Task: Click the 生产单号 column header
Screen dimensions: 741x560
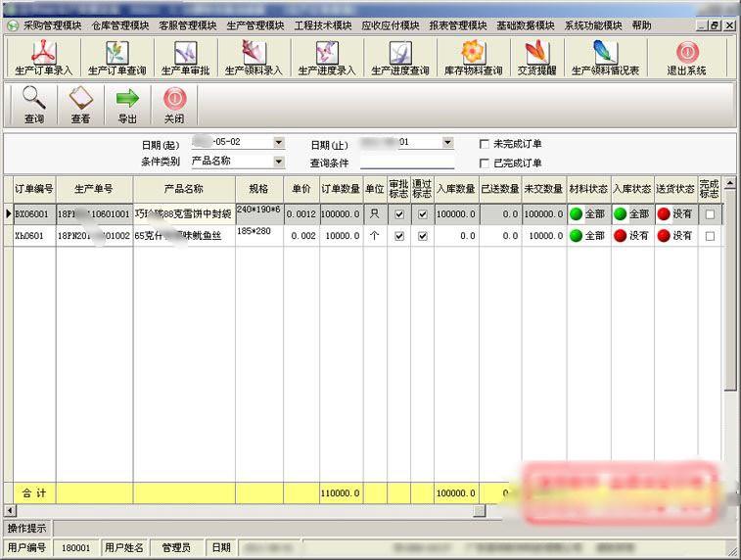Action: pyautogui.click(x=94, y=189)
